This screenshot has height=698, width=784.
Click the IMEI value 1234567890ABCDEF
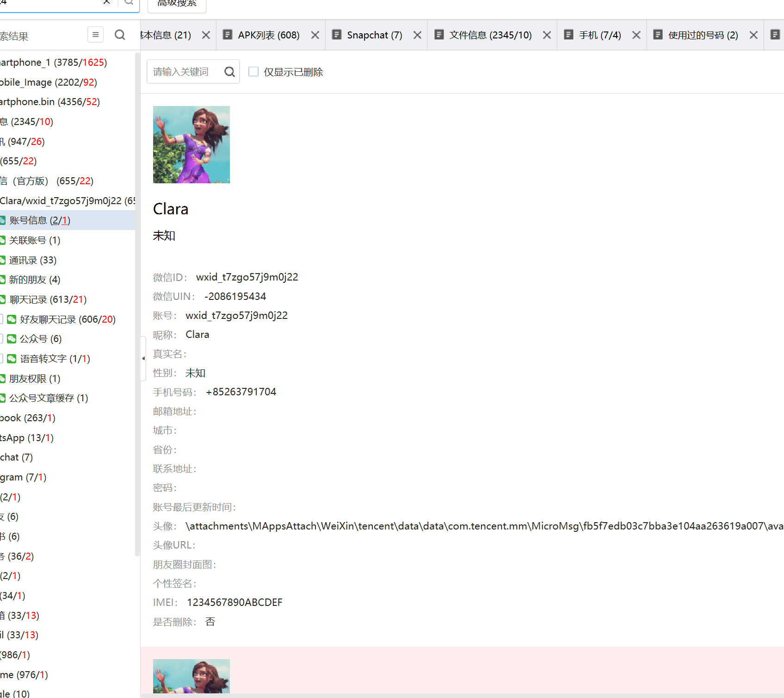235,603
